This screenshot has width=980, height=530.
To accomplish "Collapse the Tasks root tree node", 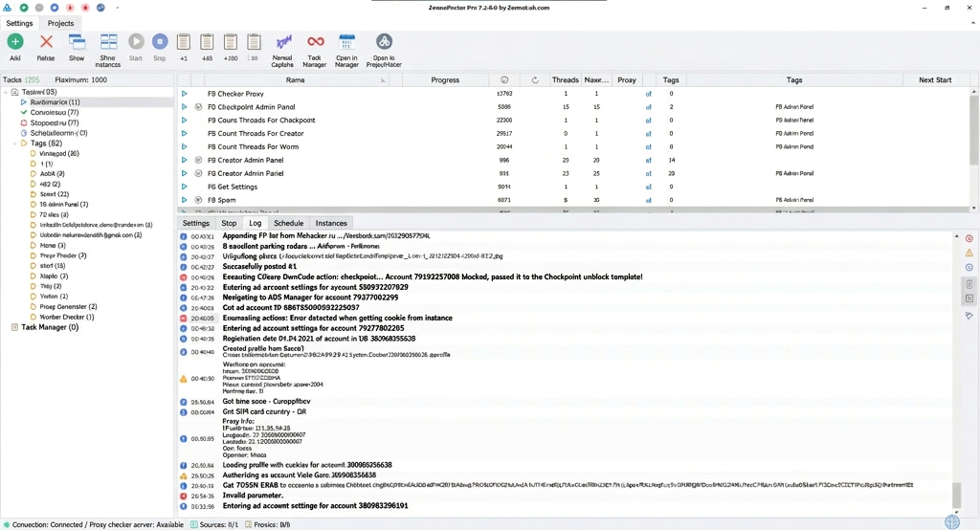I will pos(6,92).
